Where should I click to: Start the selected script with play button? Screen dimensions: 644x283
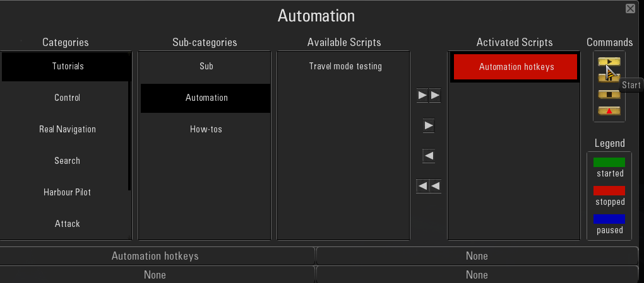coord(609,62)
